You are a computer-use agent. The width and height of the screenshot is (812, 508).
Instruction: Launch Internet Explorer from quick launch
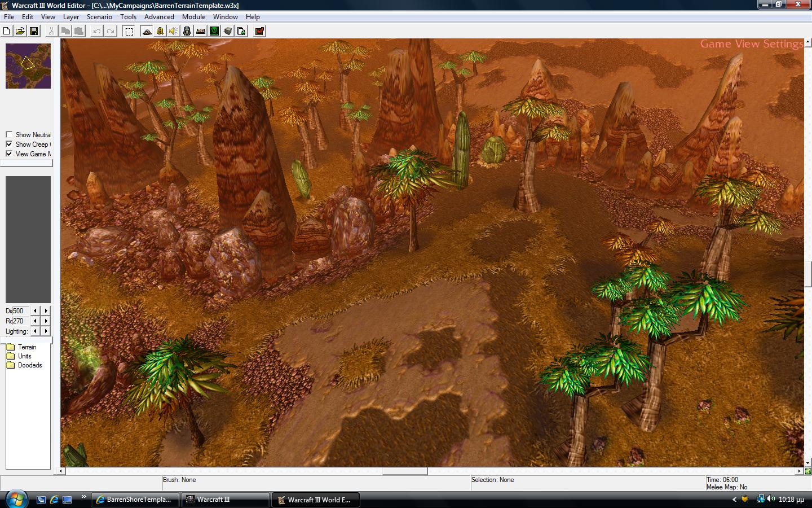pyautogui.click(x=54, y=500)
